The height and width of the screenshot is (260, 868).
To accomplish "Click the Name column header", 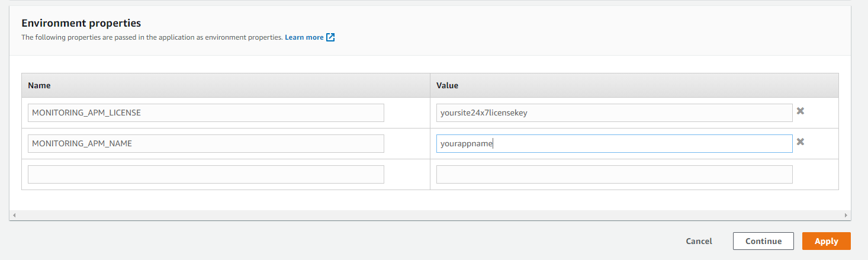I will (x=39, y=85).
